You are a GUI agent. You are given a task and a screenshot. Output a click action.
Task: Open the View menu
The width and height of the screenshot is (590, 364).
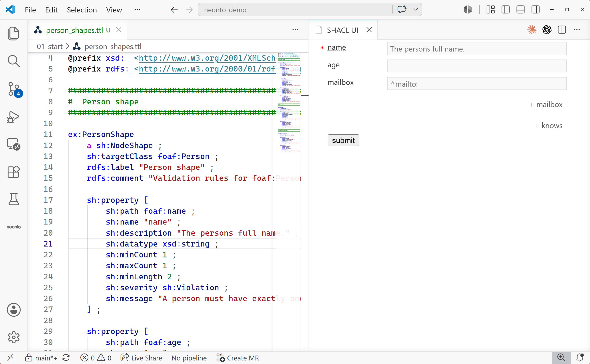pos(114,10)
